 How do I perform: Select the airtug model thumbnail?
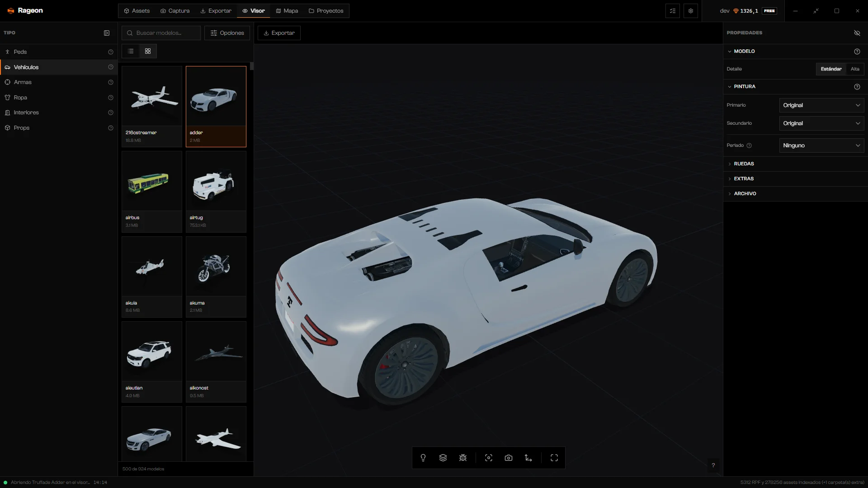[216, 192]
